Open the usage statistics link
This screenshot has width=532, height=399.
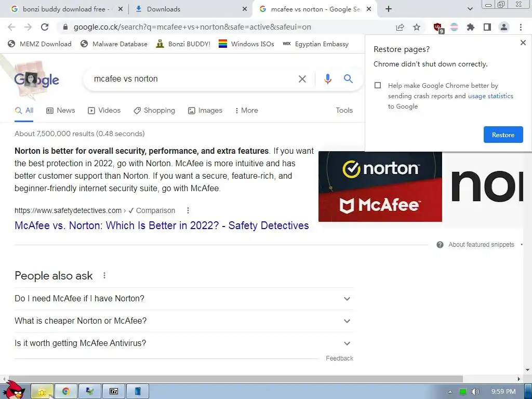tap(490, 96)
